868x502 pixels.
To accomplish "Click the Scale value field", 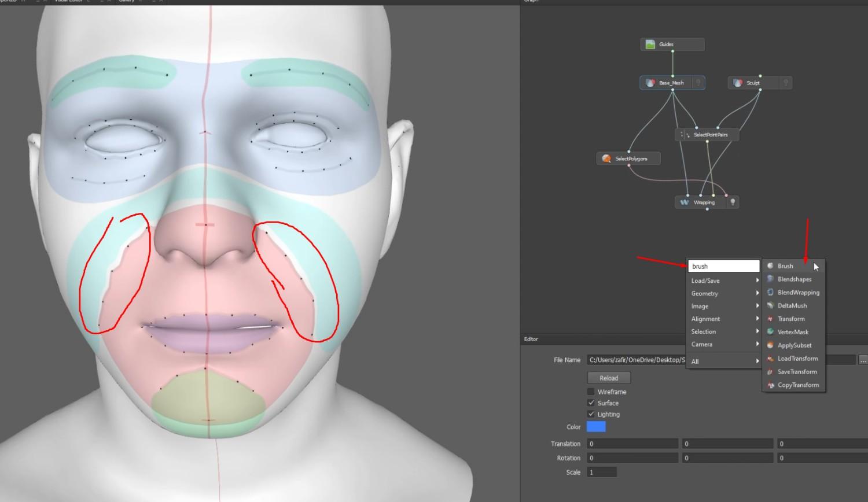I will click(x=602, y=472).
